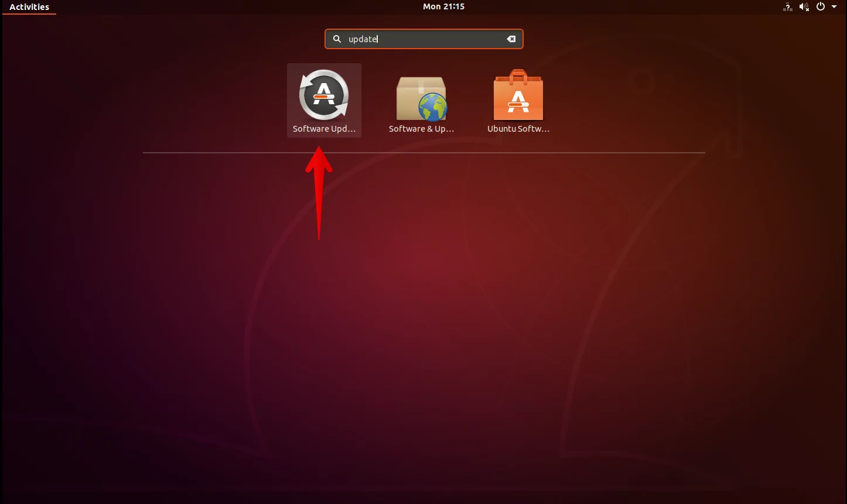Click the search magnifier icon
This screenshot has width=847, height=504.
coord(337,39)
